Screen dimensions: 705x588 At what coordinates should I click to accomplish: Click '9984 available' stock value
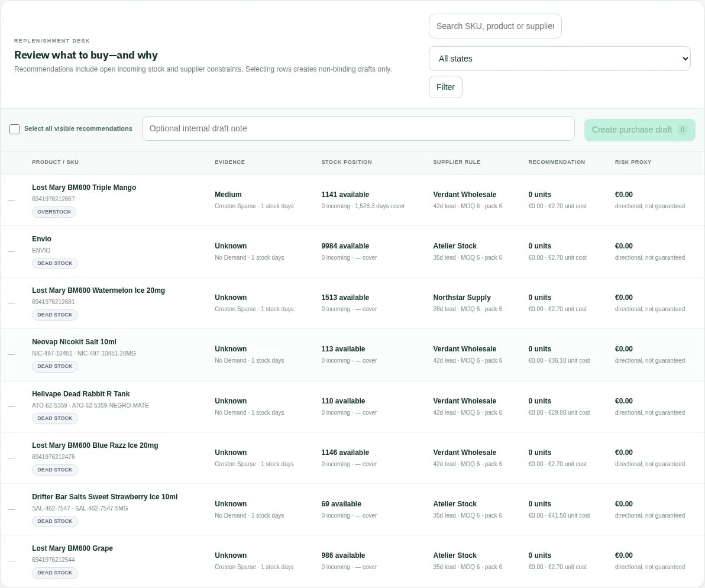[345, 246]
